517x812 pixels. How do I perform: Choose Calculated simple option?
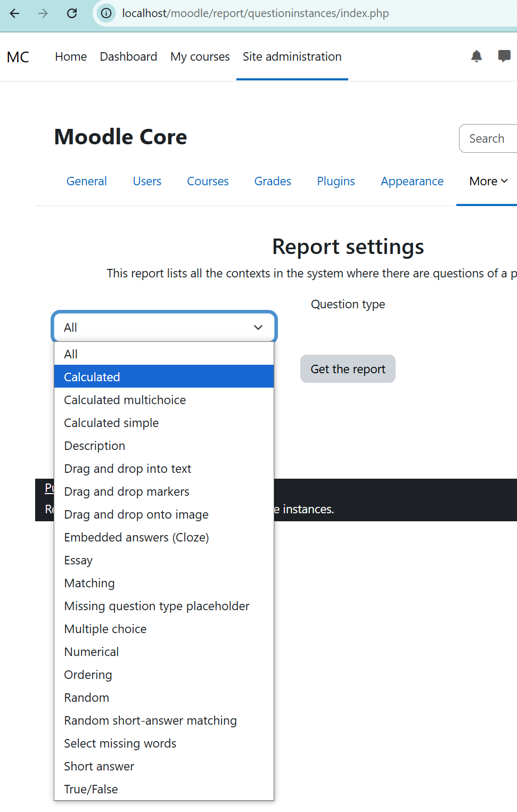coord(164,422)
